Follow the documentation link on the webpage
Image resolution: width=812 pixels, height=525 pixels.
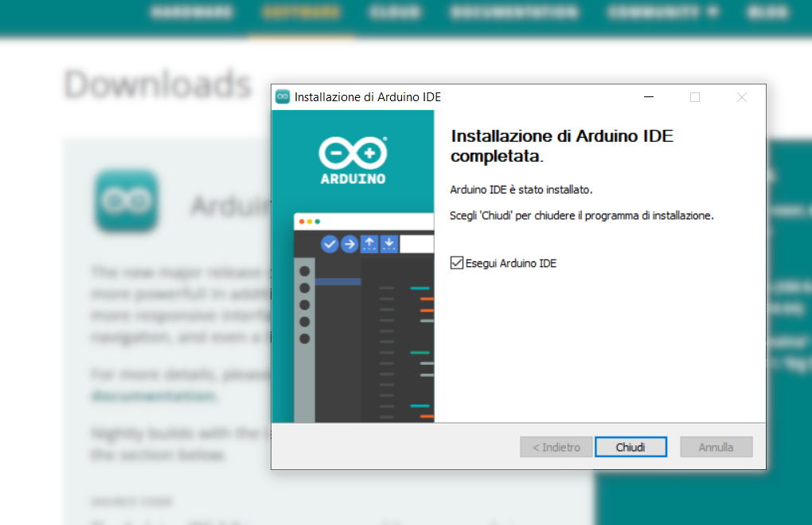(154, 396)
